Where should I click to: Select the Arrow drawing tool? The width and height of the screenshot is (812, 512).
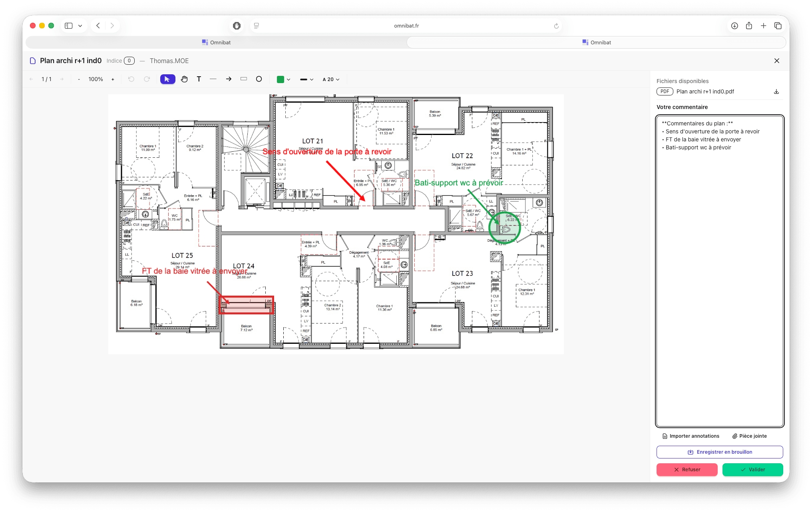[x=229, y=79]
